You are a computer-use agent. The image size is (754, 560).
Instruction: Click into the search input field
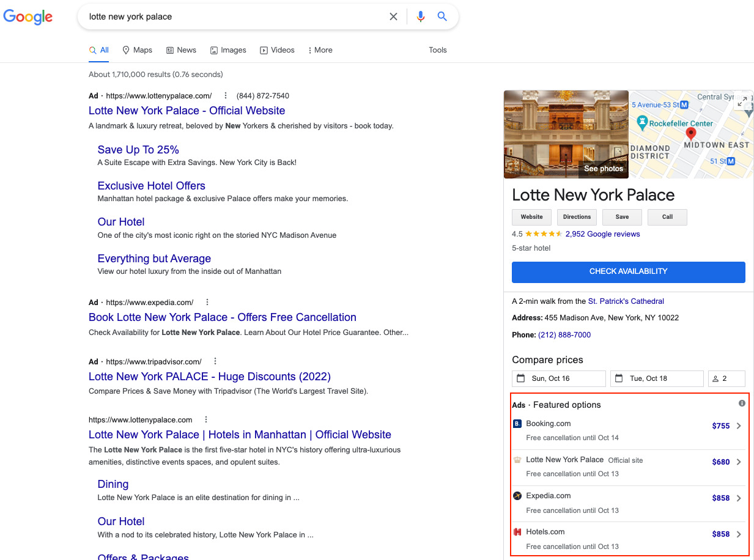232,17
